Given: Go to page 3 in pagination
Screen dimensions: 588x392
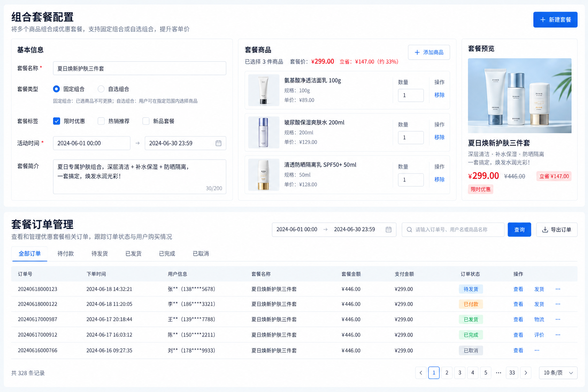Looking at the screenshot, I should 460,372.
